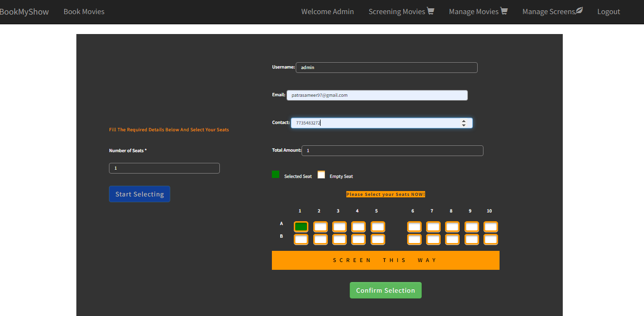Viewport: 644px width, 316px height.
Task: Select seat B1 in the seat map
Action: click(301, 239)
